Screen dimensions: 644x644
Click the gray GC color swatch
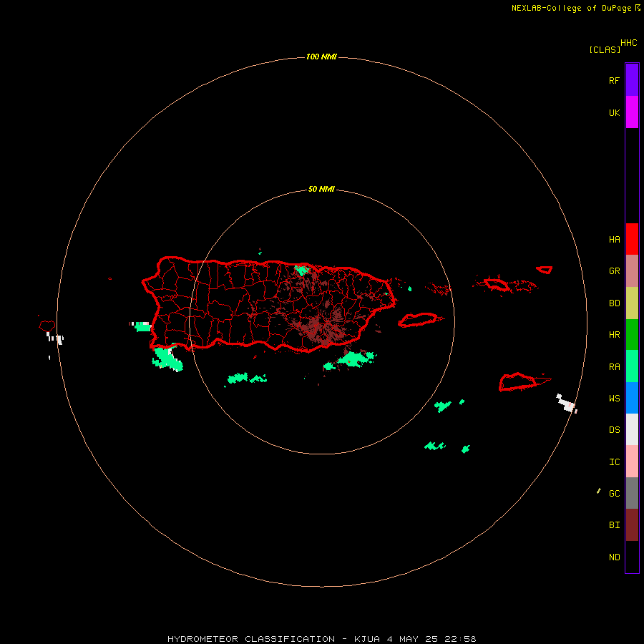[x=632, y=493]
